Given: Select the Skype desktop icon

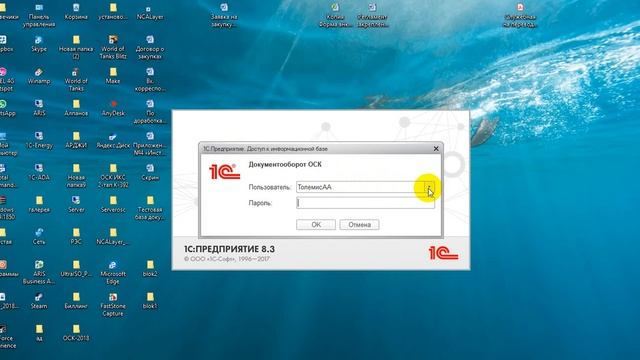Looking at the screenshot, I should point(39,44).
